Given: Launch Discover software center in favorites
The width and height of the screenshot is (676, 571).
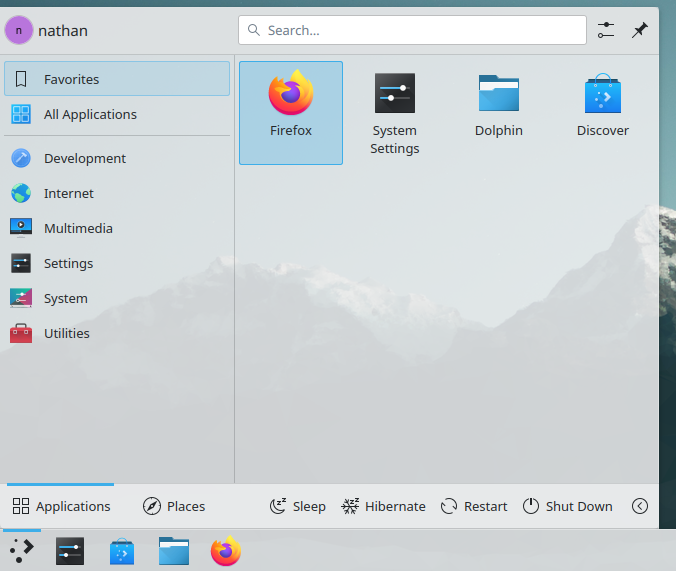Looking at the screenshot, I should click(x=603, y=113).
